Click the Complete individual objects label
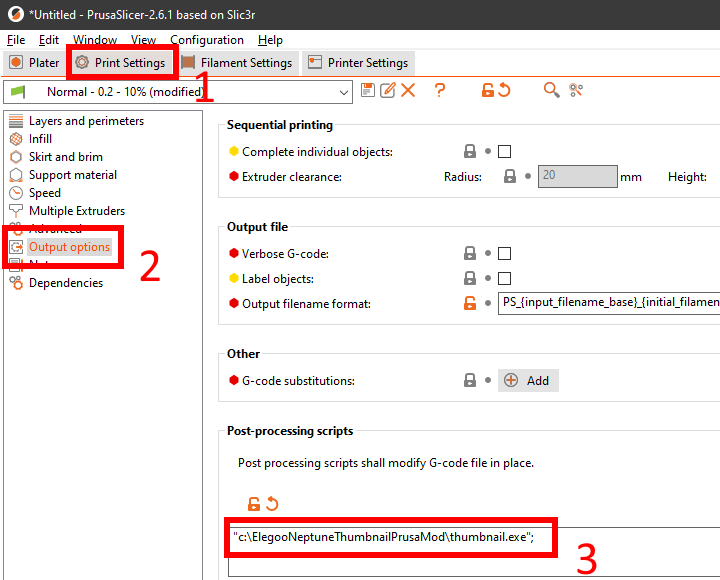Screen dimensions: 720x580 [317, 152]
